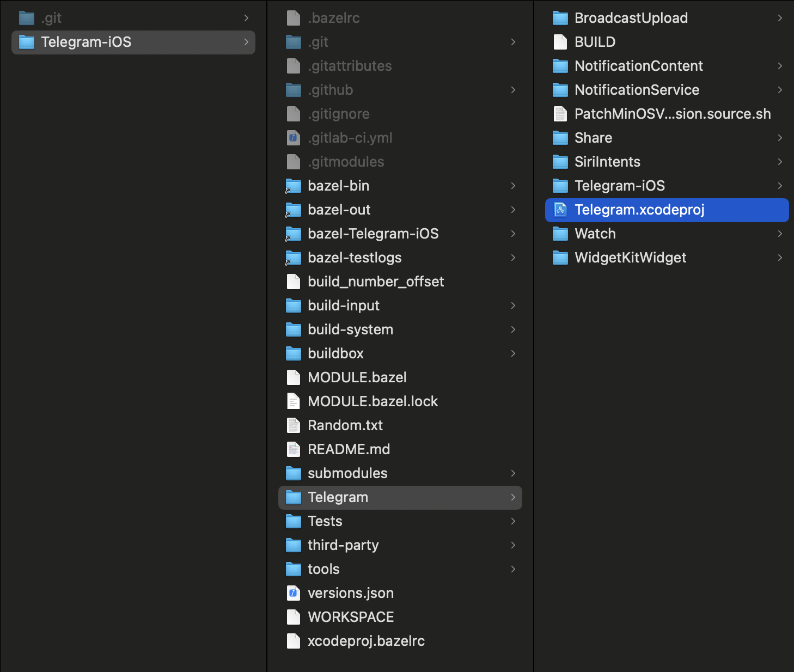
Task: Click the .bazelrc file icon
Action: pos(294,18)
